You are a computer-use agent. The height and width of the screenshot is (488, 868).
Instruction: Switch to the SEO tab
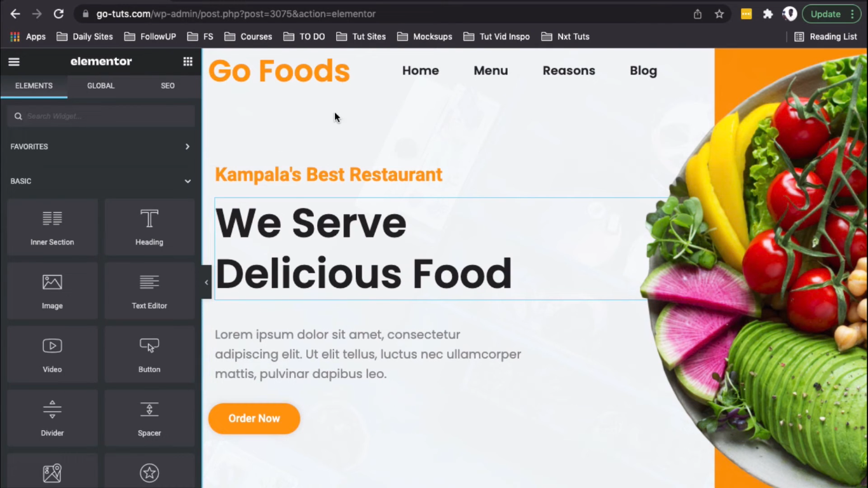click(x=168, y=86)
